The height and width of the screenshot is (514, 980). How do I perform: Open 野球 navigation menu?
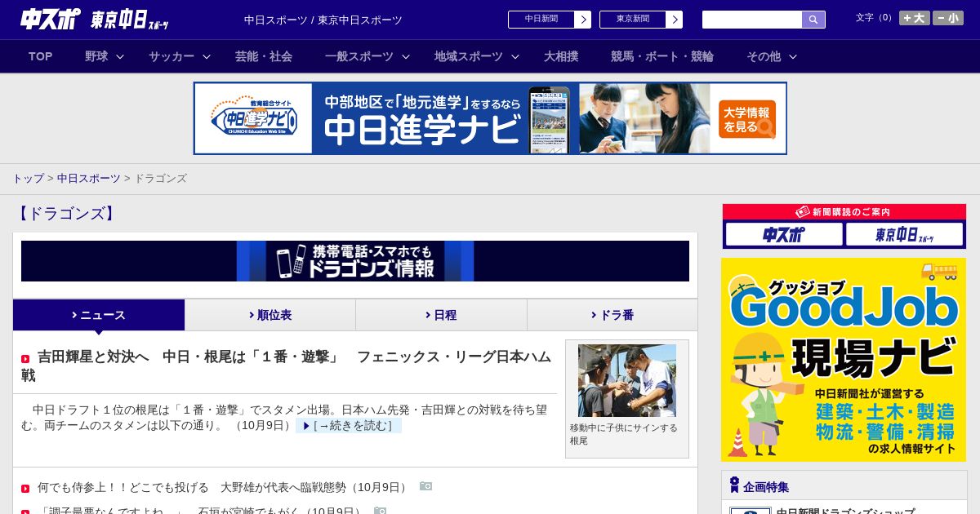pyautogui.click(x=96, y=56)
